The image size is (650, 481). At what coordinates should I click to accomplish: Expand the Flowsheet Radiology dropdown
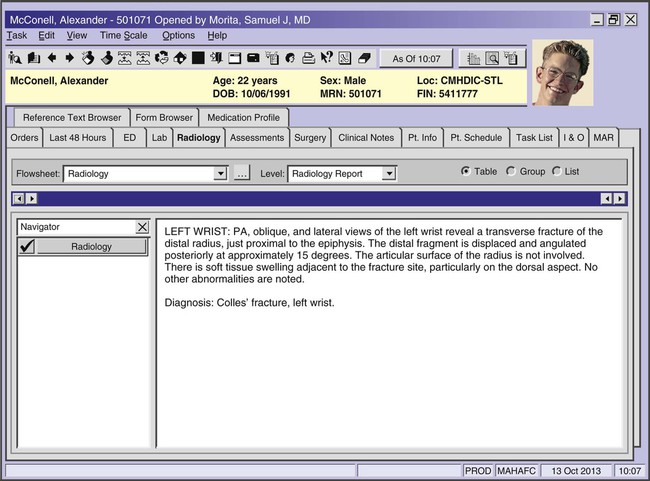(x=220, y=174)
